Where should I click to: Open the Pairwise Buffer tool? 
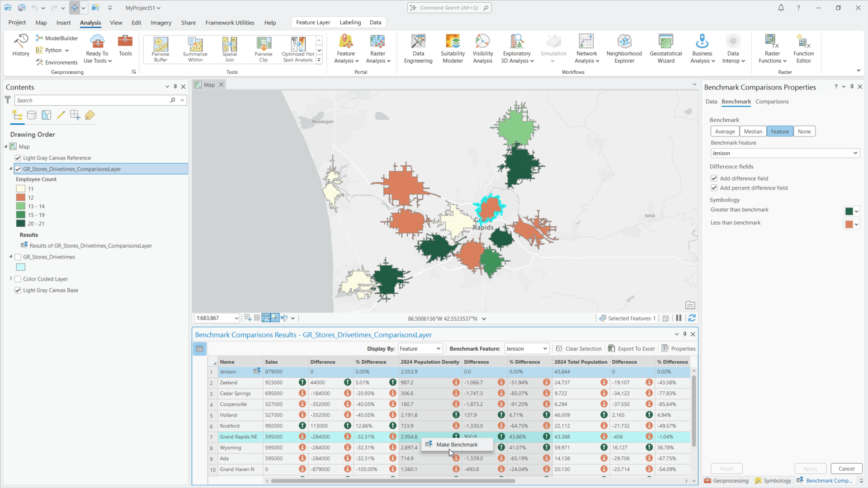[160, 47]
